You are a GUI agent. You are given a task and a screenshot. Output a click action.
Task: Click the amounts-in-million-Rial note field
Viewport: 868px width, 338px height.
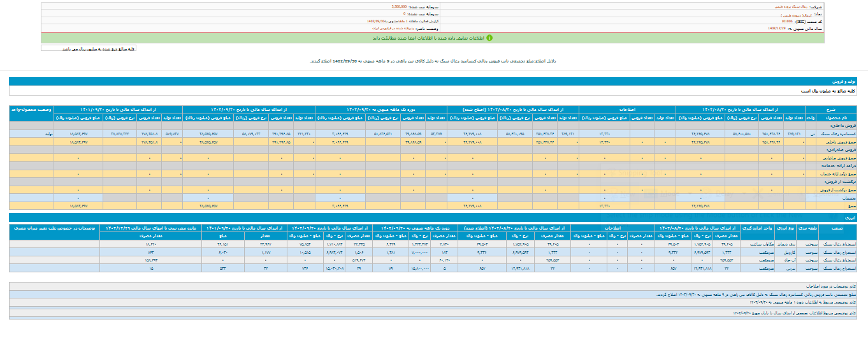pyautogui.click(x=89, y=48)
